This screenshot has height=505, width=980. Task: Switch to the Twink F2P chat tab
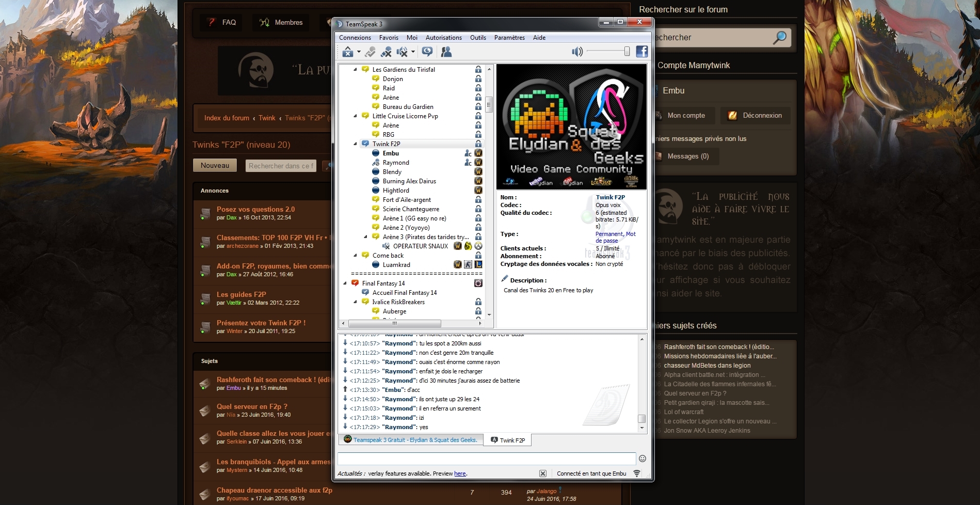point(508,440)
